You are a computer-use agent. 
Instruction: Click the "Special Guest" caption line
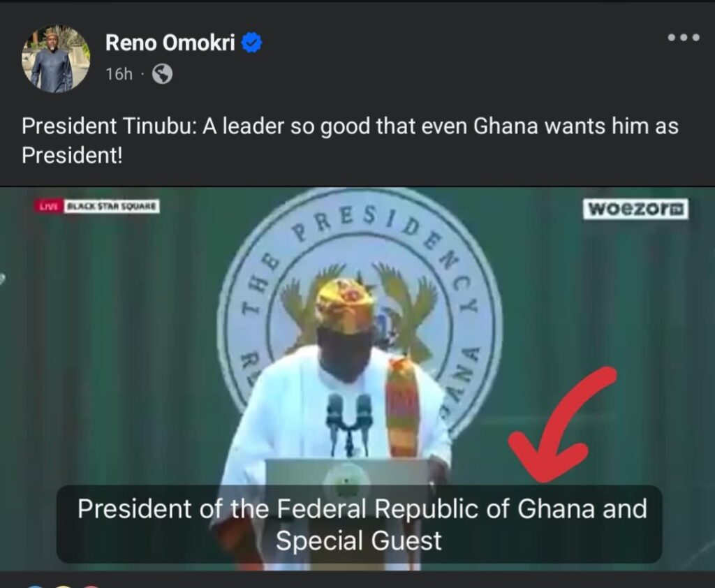358,541
